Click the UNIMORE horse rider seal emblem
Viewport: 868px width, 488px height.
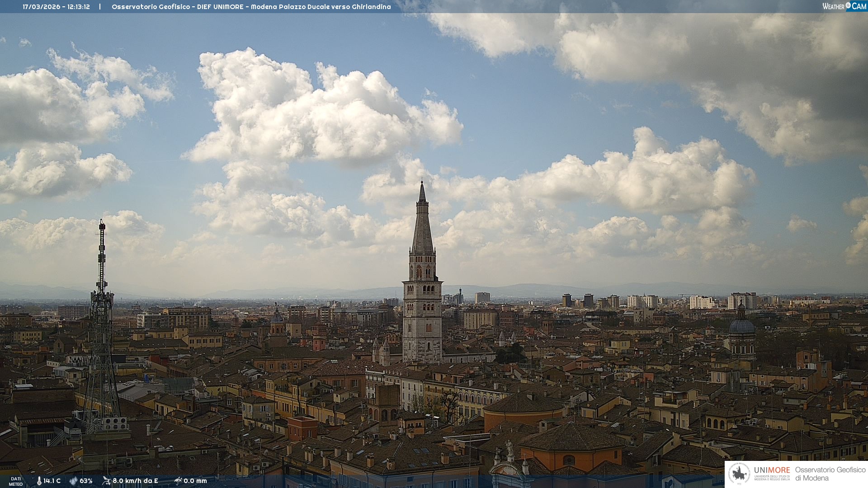(x=739, y=474)
